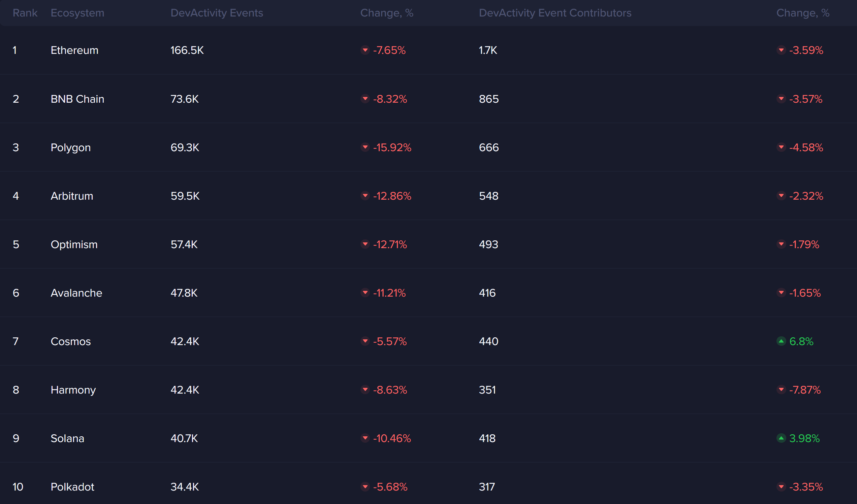The height and width of the screenshot is (504, 857).
Task: Open the BNB Chain ecosystem
Action: [77, 99]
